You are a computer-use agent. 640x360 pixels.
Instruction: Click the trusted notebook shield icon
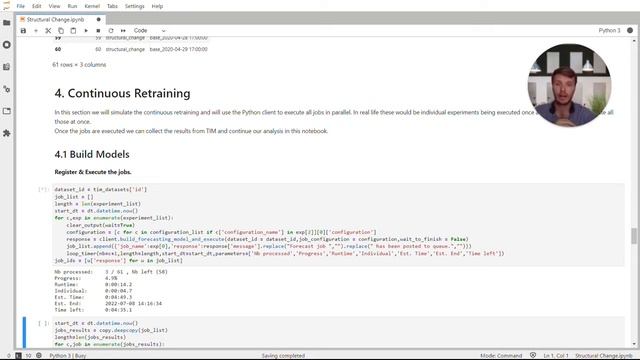pyautogui.click(x=533, y=356)
